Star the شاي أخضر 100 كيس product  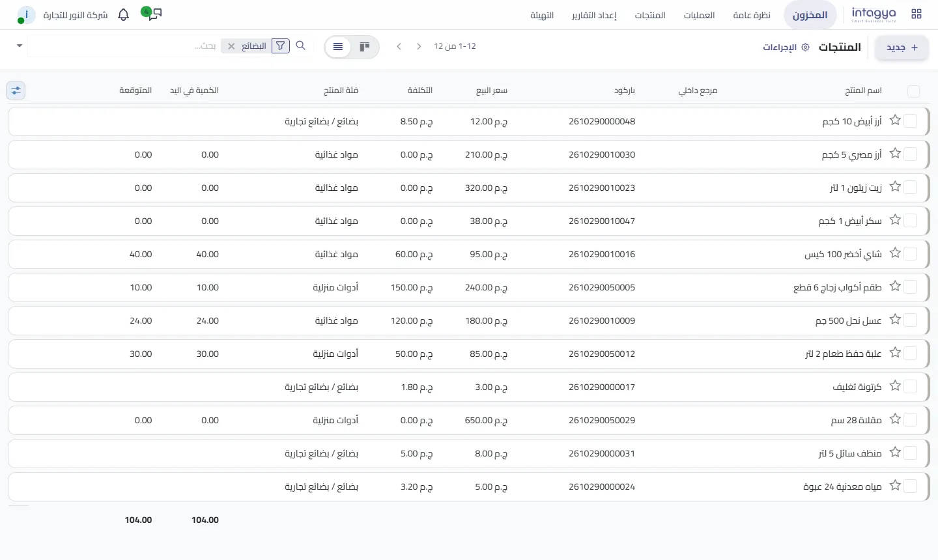click(x=895, y=253)
